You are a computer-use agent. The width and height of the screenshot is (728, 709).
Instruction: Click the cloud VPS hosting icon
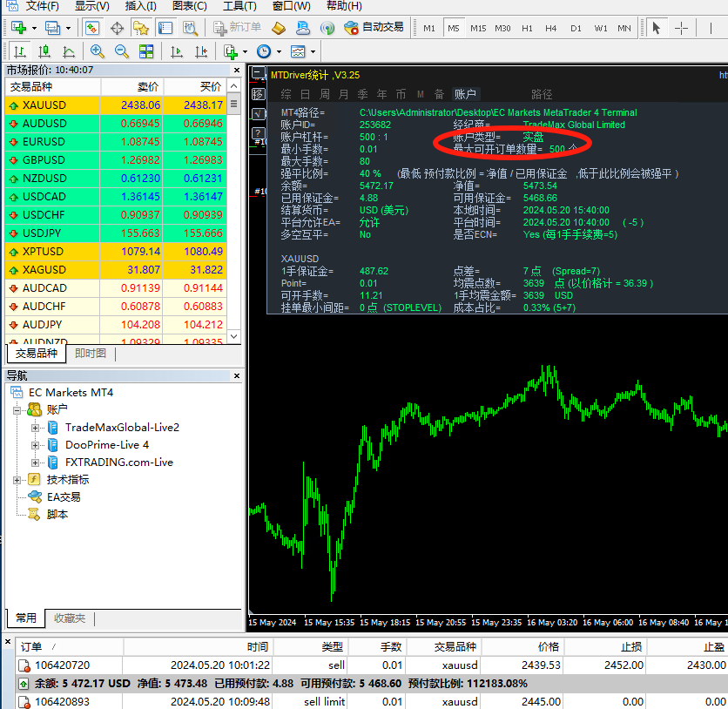coord(303,29)
